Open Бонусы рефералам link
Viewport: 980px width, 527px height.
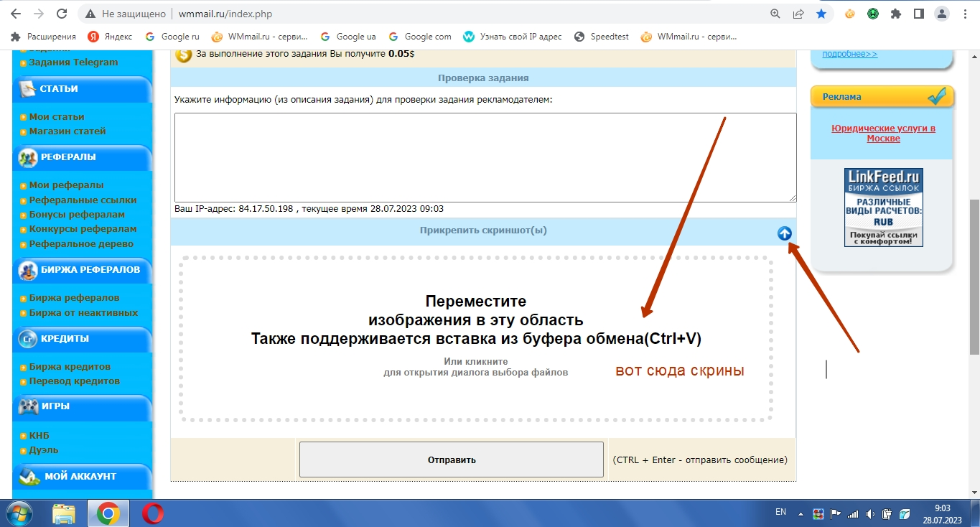[x=77, y=214]
